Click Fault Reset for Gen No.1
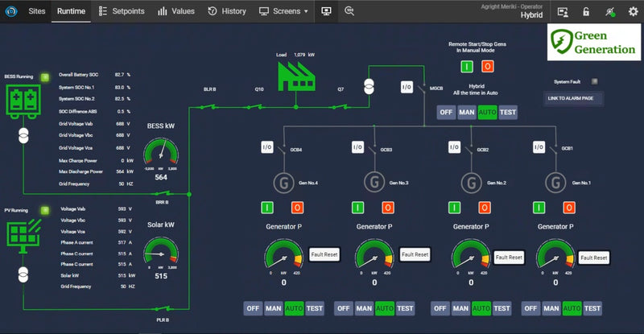This screenshot has height=334, width=644. [x=594, y=258]
